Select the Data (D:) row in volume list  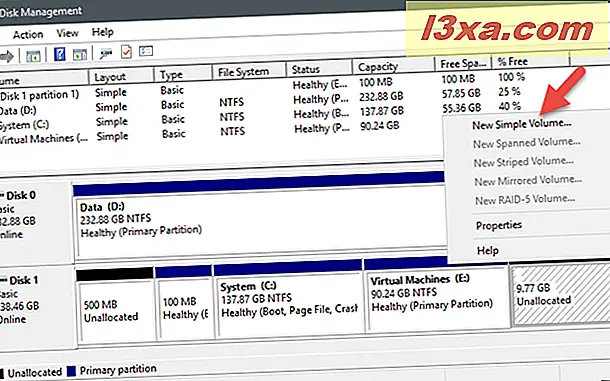click(18, 111)
